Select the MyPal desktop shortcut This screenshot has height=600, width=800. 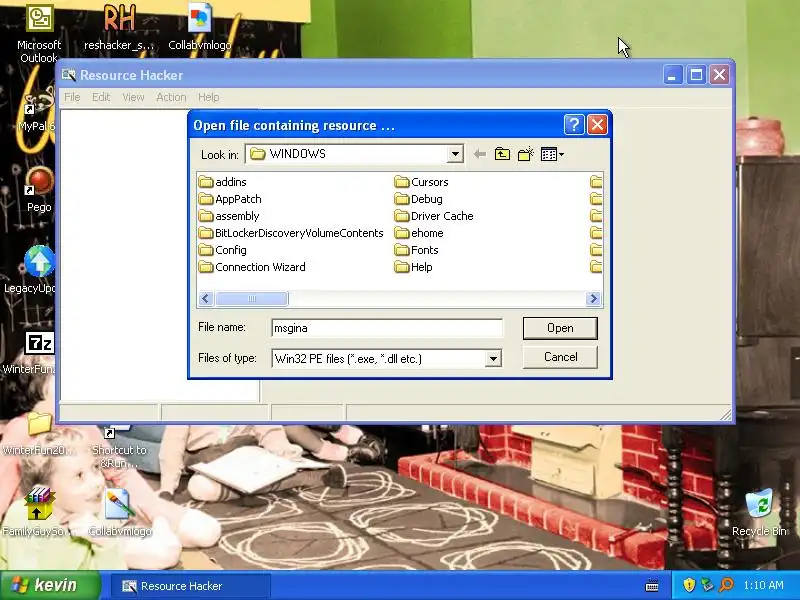[36, 110]
